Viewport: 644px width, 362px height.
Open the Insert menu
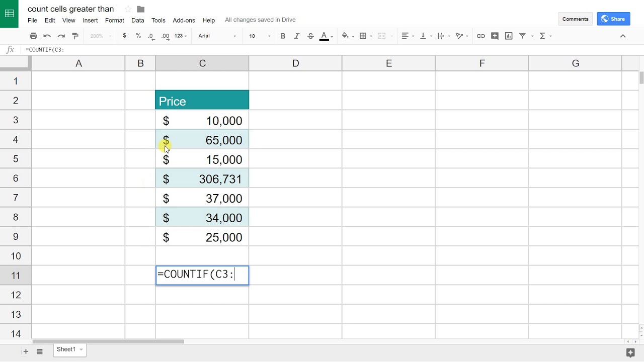[90, 20]
